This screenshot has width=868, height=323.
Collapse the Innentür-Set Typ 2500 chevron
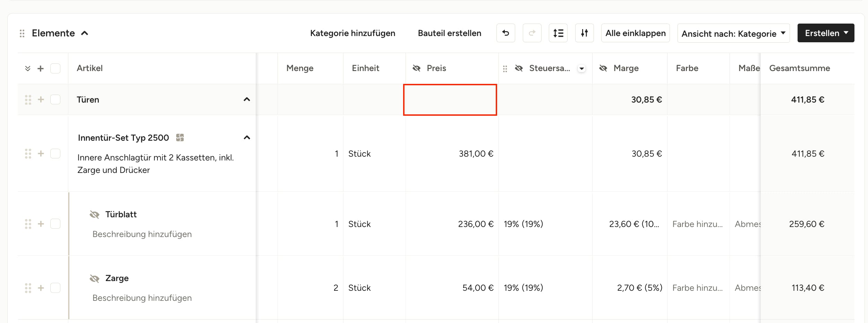pos(247,138)
